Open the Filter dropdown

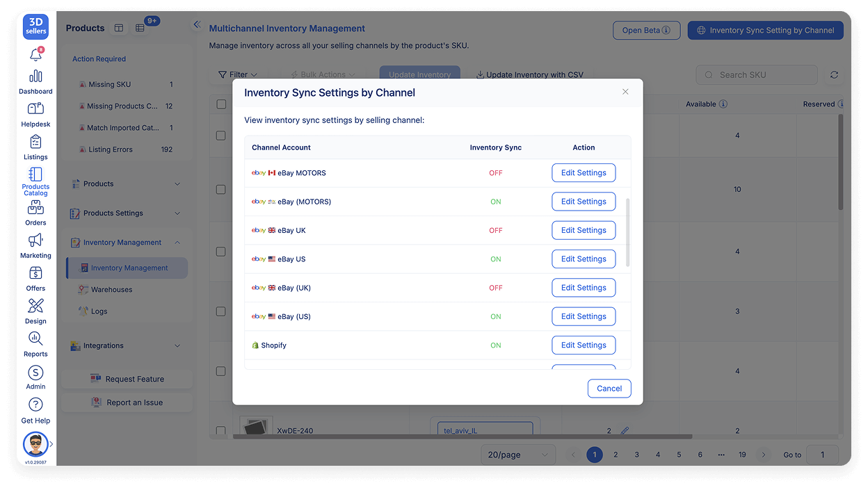click(238, 74)
